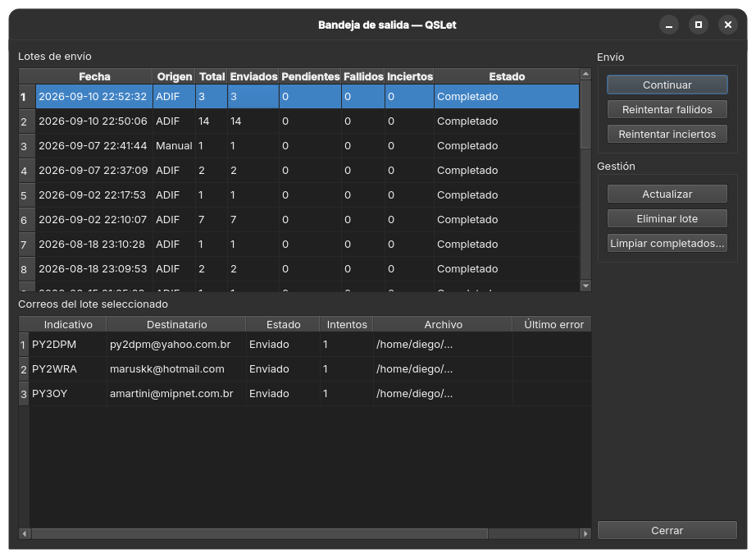
Task: Close the dialog with Cerrar
Action: pyautogui.click(x=667, y=530)
